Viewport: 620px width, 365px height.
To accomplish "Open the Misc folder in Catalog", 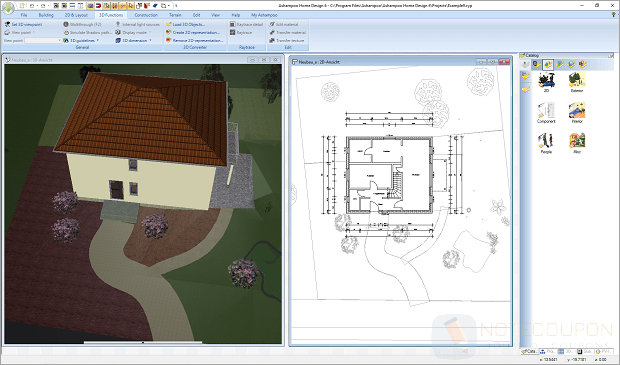I will pyautogui.click(x=577, y=143).
